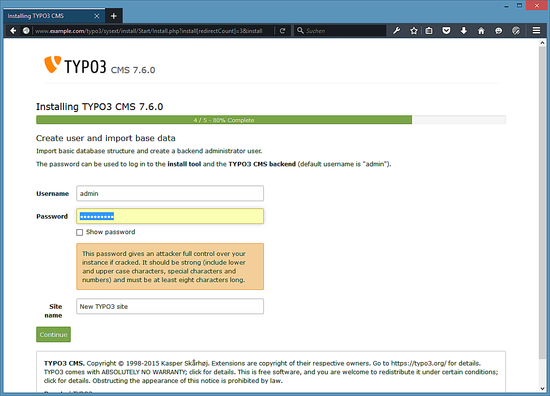
Task: Open the downloads arrow icon
Action: point(464,31)
